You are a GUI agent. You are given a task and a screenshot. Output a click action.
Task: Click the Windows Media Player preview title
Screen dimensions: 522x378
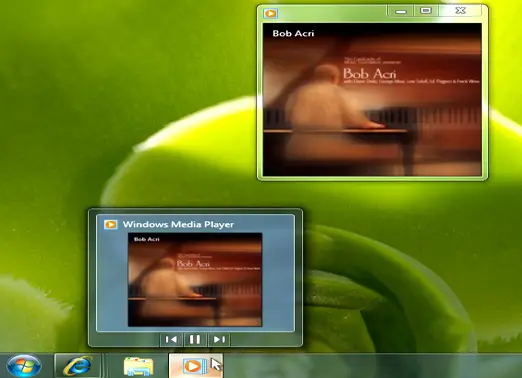click(178, 224)
